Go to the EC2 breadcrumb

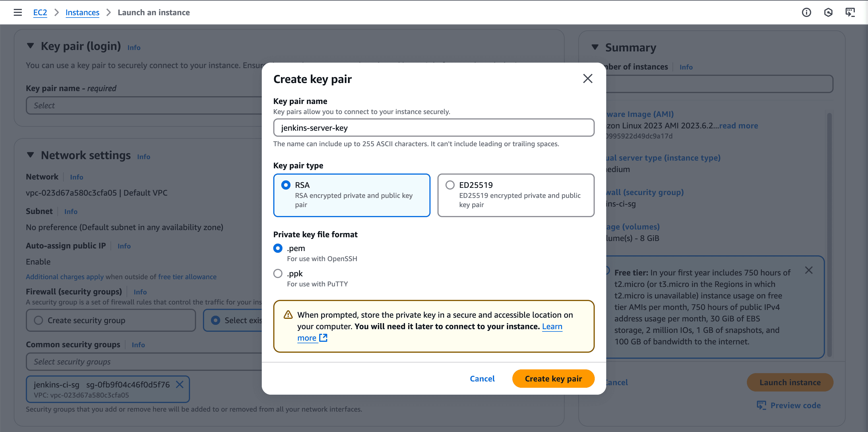tap(40, 12)
